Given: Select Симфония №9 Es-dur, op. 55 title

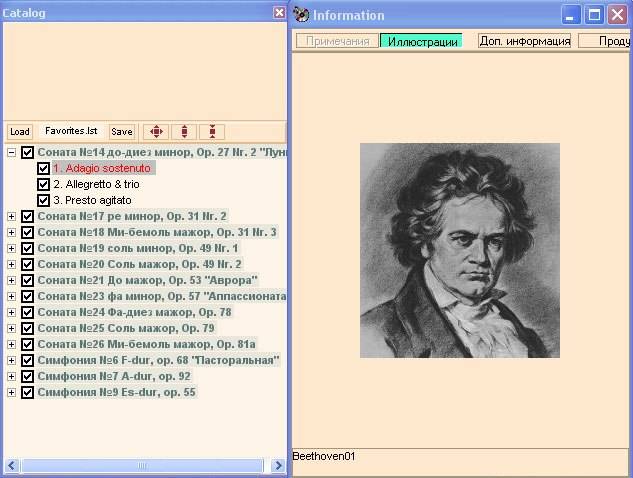Looking at the screenshot, I should pyautogui.click(x=117, y=392).
